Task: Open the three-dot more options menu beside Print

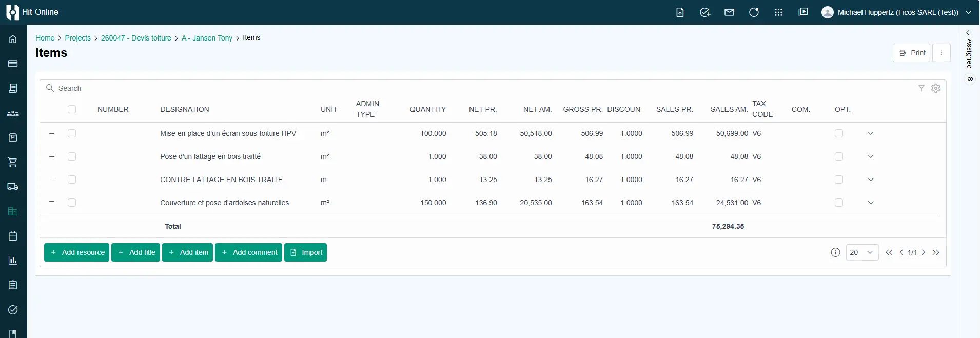Action: pos(942,53)
